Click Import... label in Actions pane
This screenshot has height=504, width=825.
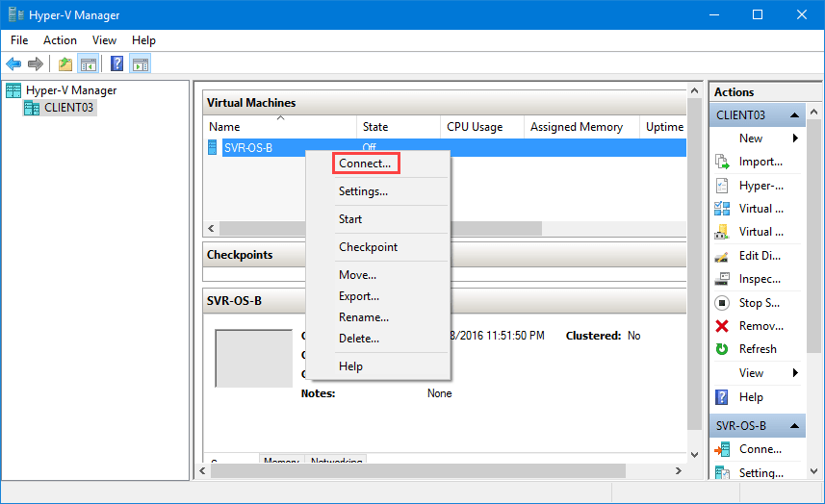(x=761, y=162)
